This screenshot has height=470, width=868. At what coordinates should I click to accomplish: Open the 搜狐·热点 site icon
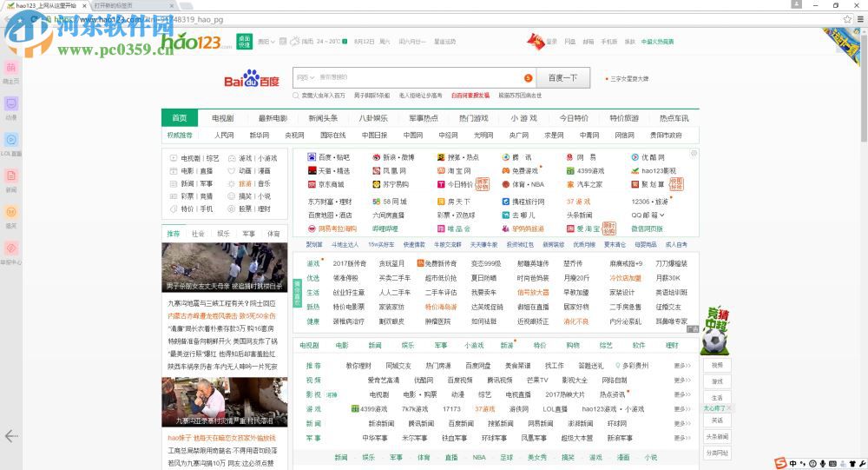441,157
